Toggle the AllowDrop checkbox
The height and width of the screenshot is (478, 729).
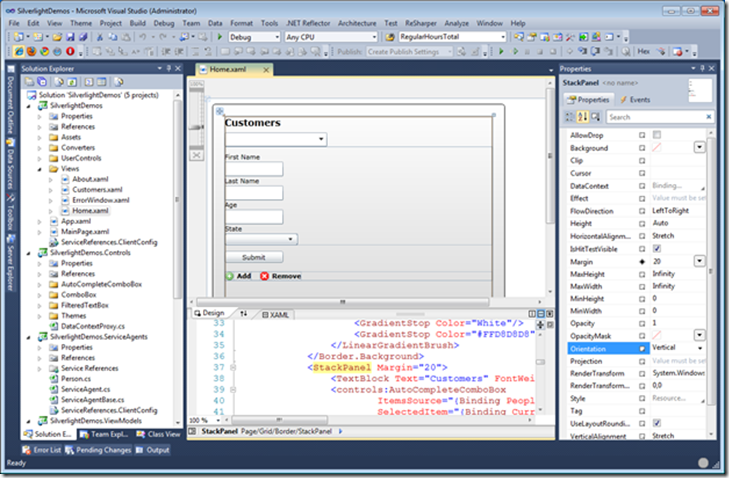pyautogui.click(x=656, y=135)
